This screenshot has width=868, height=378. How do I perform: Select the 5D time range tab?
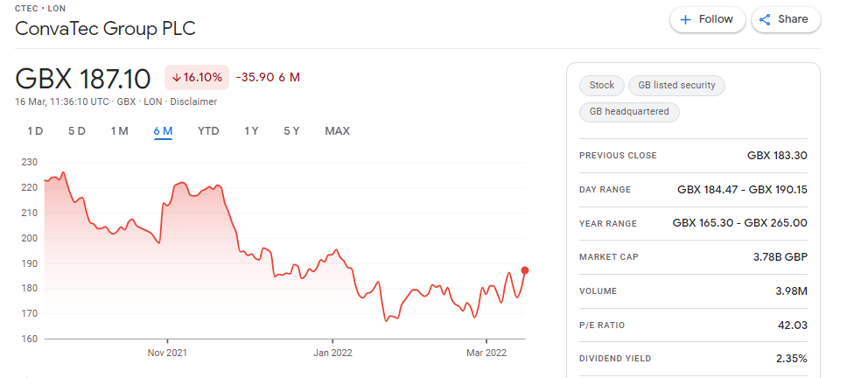tap(77, 131)
